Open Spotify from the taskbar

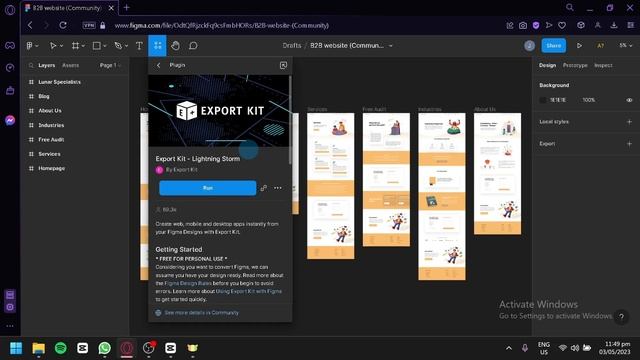61,348
